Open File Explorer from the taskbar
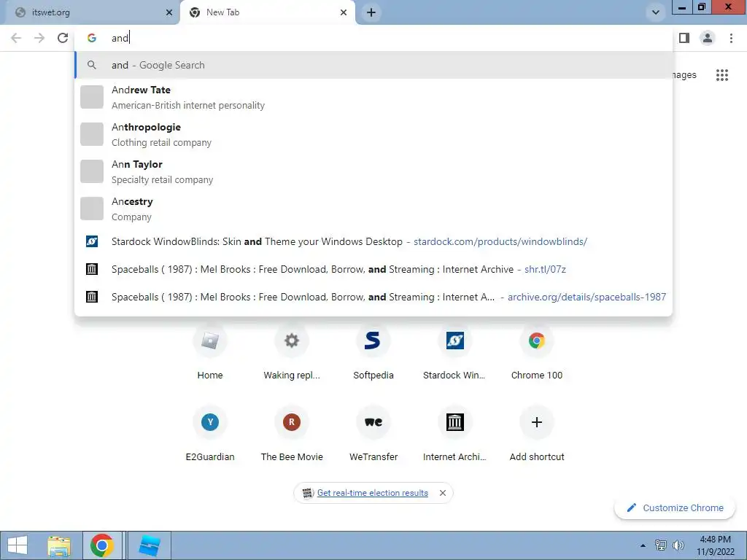Screen dimensions: 747x560 (59, 545)
